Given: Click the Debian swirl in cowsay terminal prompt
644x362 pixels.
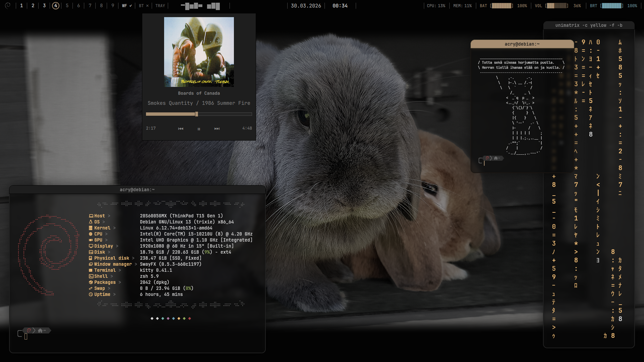Looking at the screenshot, I should pos(487,158).
